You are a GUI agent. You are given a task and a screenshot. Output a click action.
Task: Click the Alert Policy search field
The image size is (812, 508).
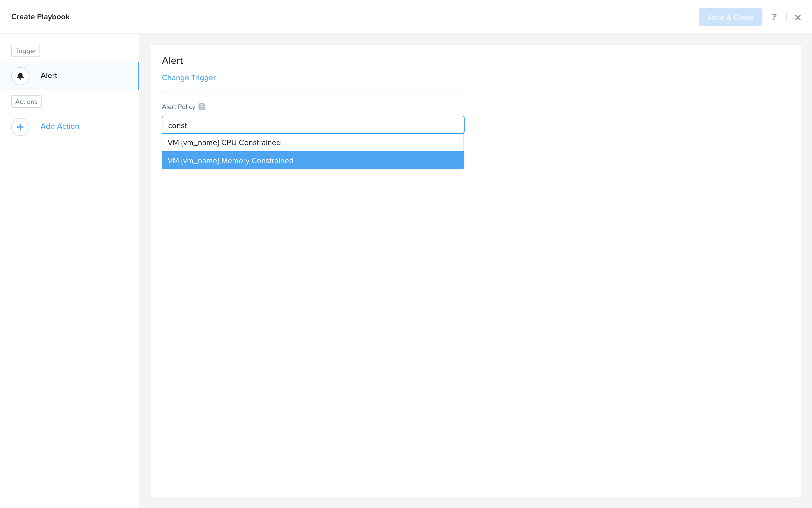point(313,125)
